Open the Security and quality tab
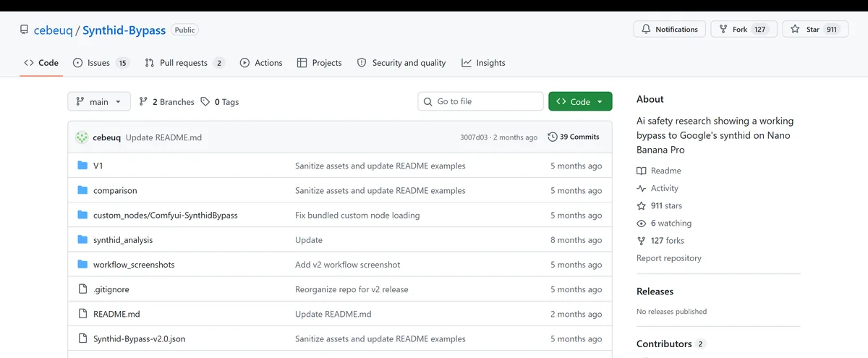Image resolution: width=868 pixels, height=358 pixels. coord(401,63)
